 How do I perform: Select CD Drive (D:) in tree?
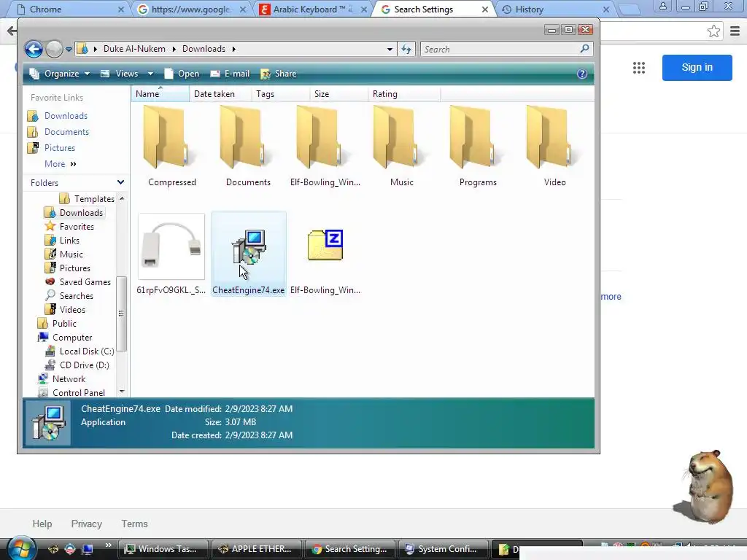[84, 365]
